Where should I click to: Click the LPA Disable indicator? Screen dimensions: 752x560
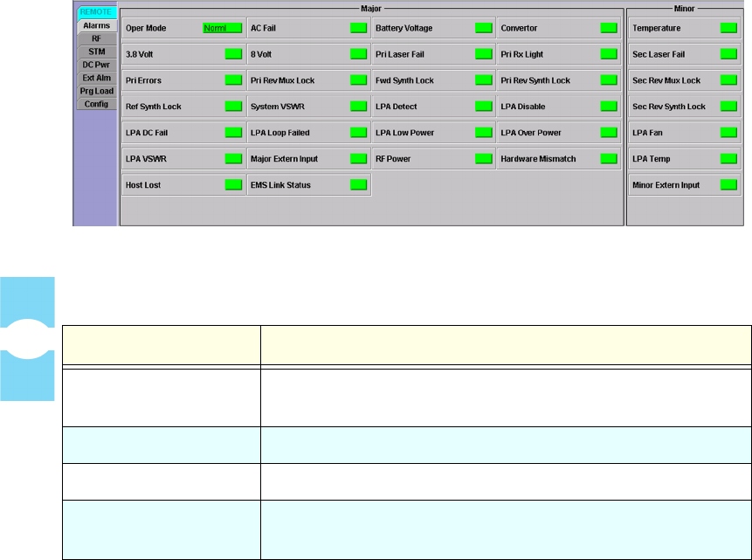(609, 106)
